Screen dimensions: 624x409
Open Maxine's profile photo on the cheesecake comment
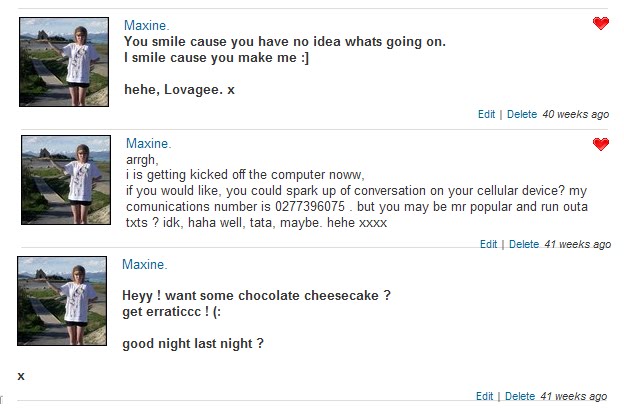click(x=62, y=301)
